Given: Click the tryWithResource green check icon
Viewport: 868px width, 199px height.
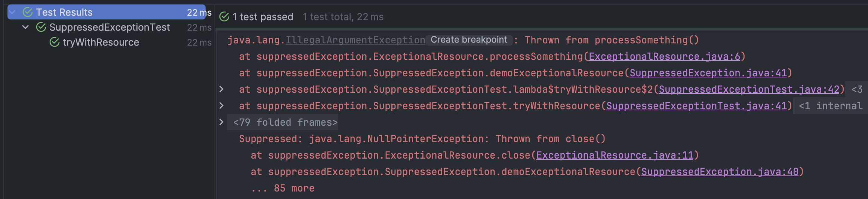Looking at the screenshot, I should click(55, 42).
